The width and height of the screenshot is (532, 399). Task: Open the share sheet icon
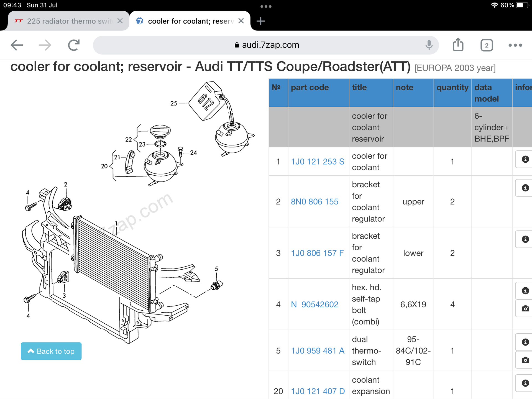pyautogui.click(x=458, y=45)
